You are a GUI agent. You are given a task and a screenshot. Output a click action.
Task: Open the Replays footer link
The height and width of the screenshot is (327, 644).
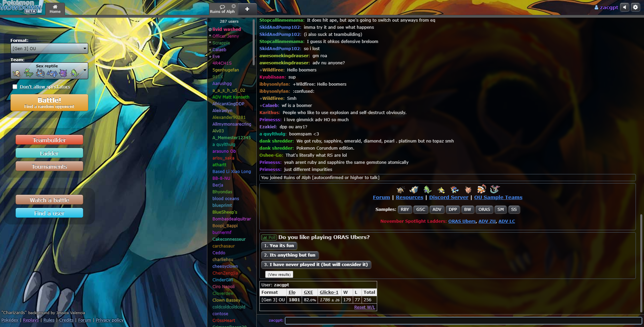(31, 320)
